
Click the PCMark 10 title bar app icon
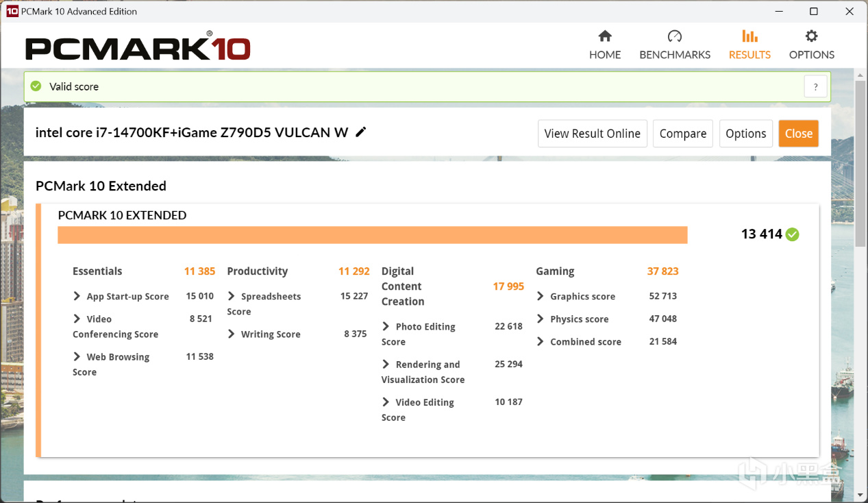pyautogui.click(x=12, y=11)
